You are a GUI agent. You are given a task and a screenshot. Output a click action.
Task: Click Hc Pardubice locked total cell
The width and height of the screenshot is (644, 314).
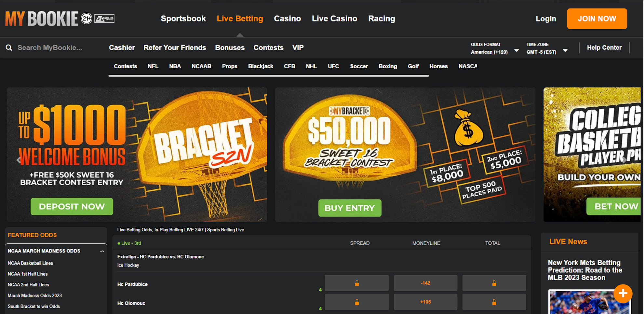point(494,283)
